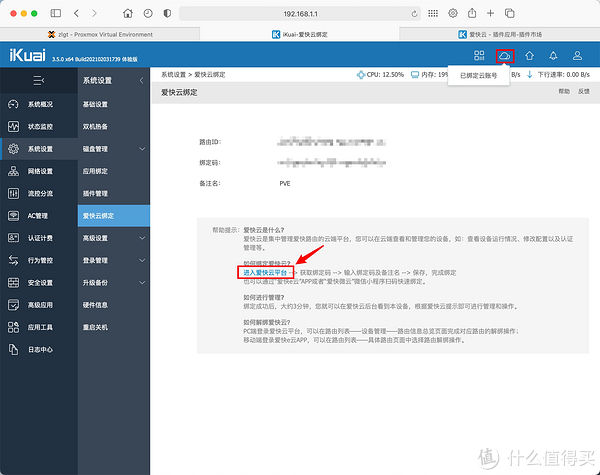Open Safari history clock icon
This screenshot has height=475, width=600.
click(x=148, y=13)
